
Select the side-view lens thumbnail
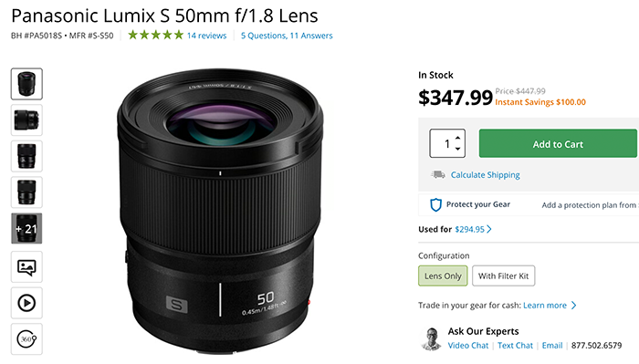26,120
